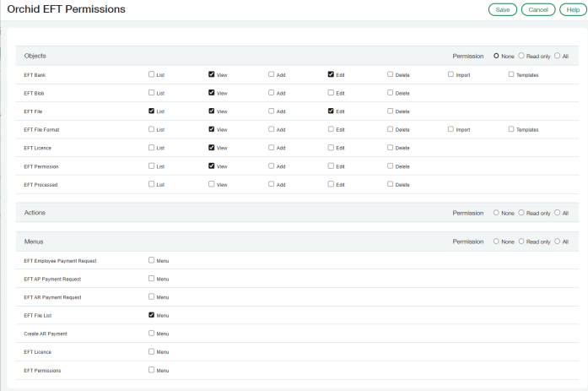This screenshot has height=391, width=588.
Task: Uncheck View checkbox for EFT Licence
Action: point(212,148)
